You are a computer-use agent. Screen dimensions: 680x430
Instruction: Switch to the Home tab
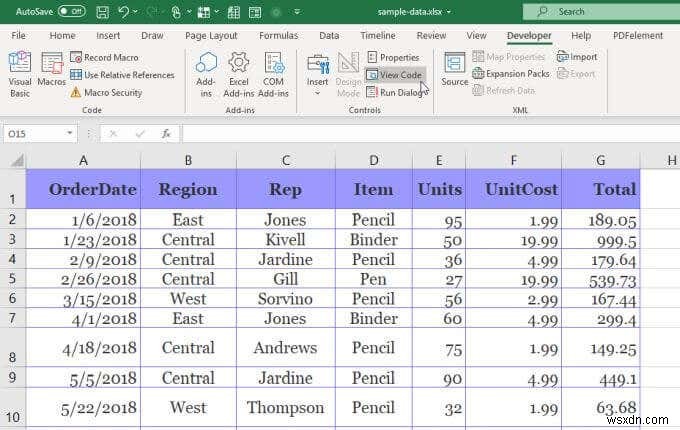coord(62,36)
